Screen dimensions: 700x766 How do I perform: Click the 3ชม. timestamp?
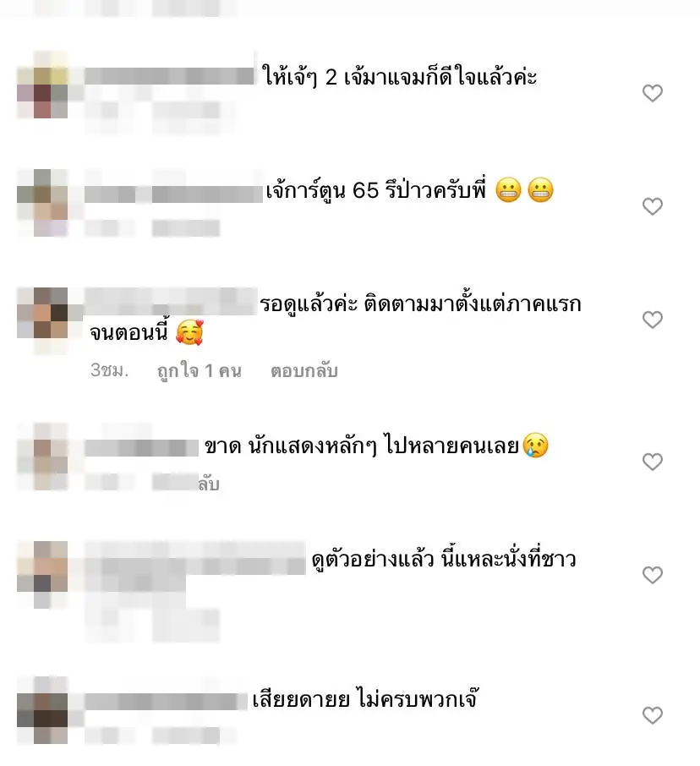coord(109,370)
